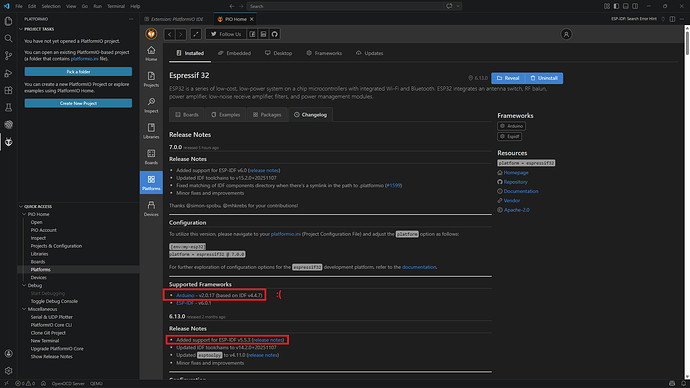This screenshot has width=690, height=388.
Task: Open Projects in PIO sidebar
Action: tap(151, 79)
